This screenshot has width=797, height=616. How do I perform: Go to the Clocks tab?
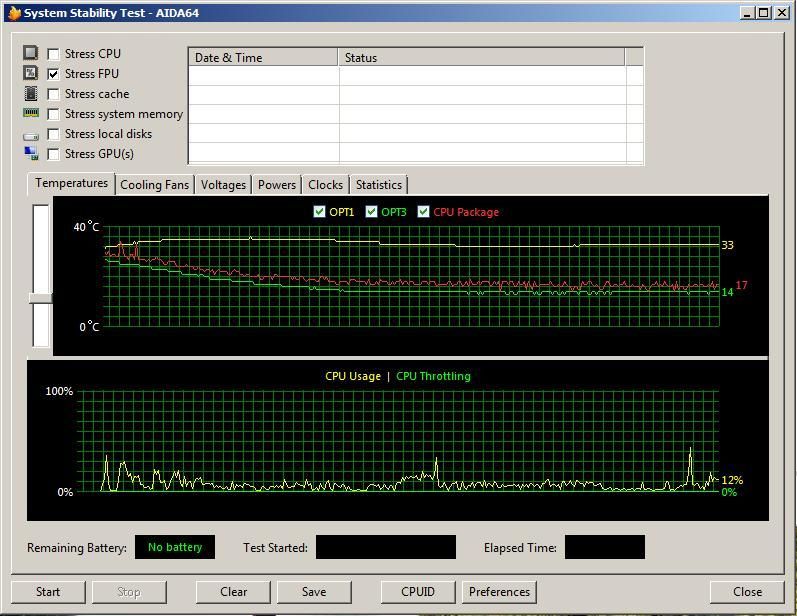click(325, 185)
